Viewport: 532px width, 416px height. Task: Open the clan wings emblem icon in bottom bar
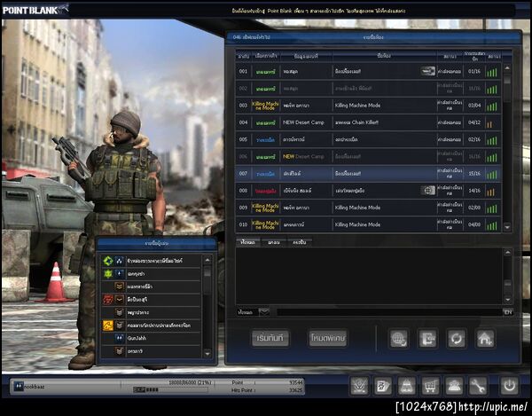click(359, 386)
